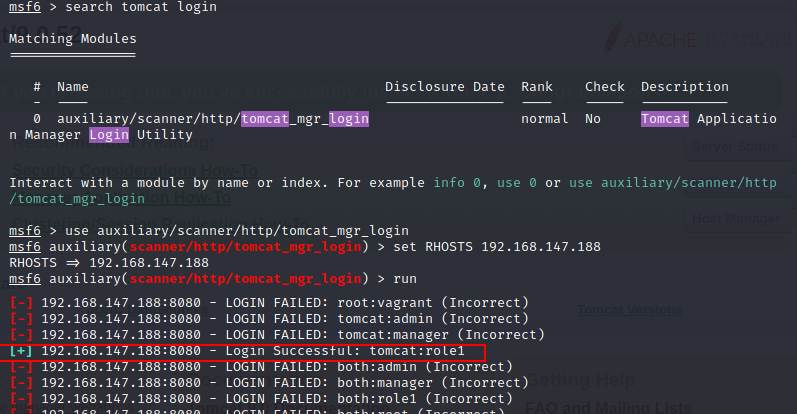This screenshot has height=414, width=797.
Task: Click the 'tomcat:admin' failed login line
Action: 269,319
